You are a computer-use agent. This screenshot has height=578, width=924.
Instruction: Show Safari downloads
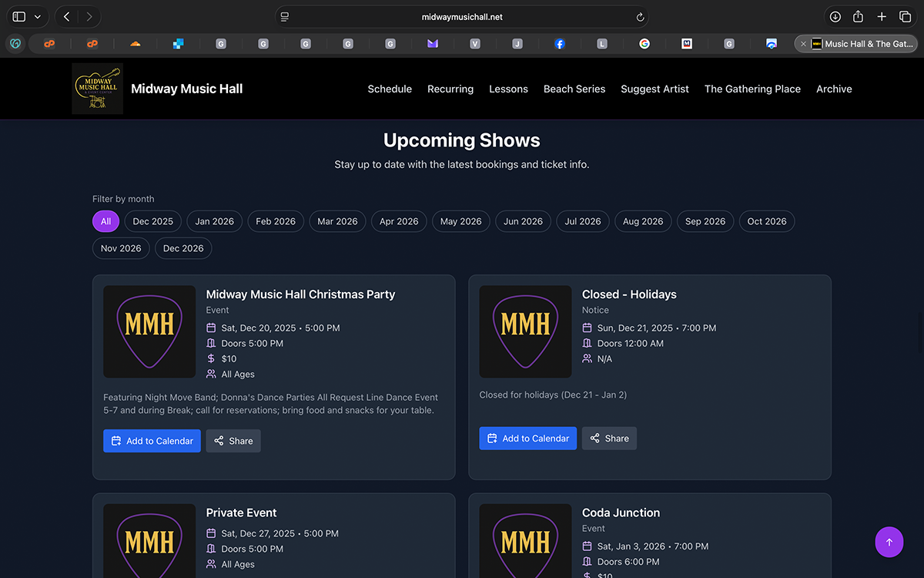[835, 16]
